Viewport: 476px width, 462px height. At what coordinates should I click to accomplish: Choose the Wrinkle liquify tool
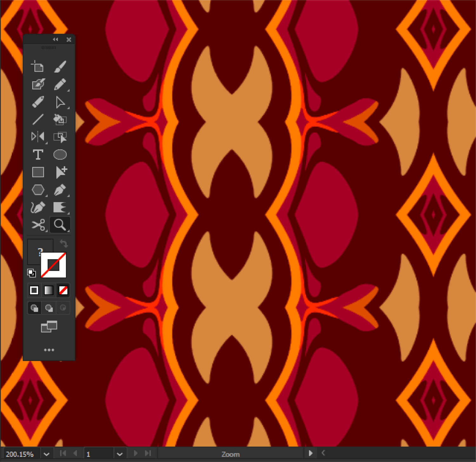(60, 208)
